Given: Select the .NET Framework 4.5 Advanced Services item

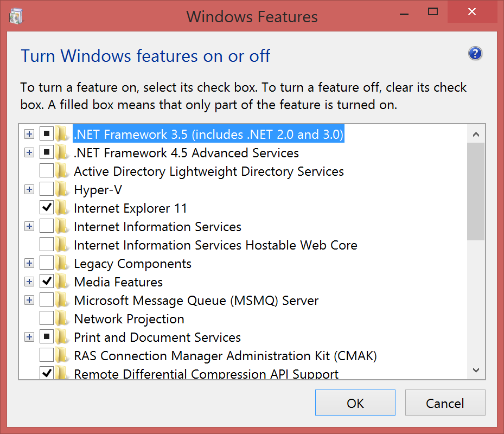Looking at the screenshot, I should click(x=187, y=152).
